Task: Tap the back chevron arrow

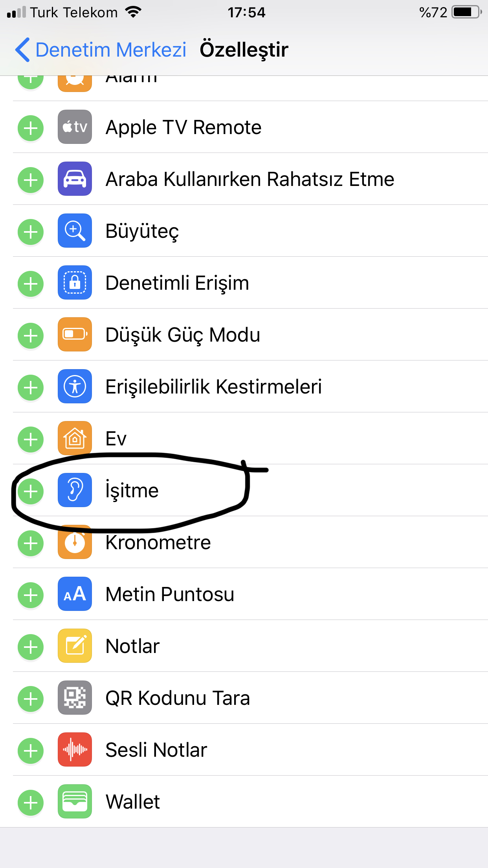Action: [x=22, y=50]
